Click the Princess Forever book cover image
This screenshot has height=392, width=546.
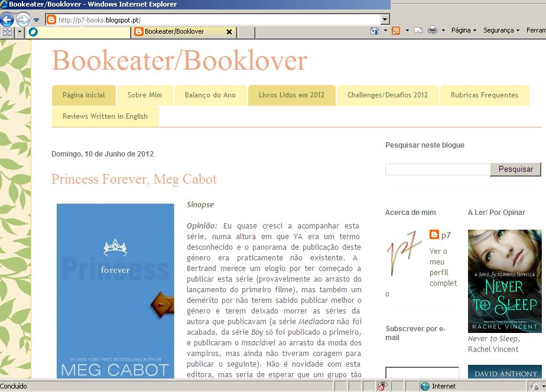tap(115, 291)
